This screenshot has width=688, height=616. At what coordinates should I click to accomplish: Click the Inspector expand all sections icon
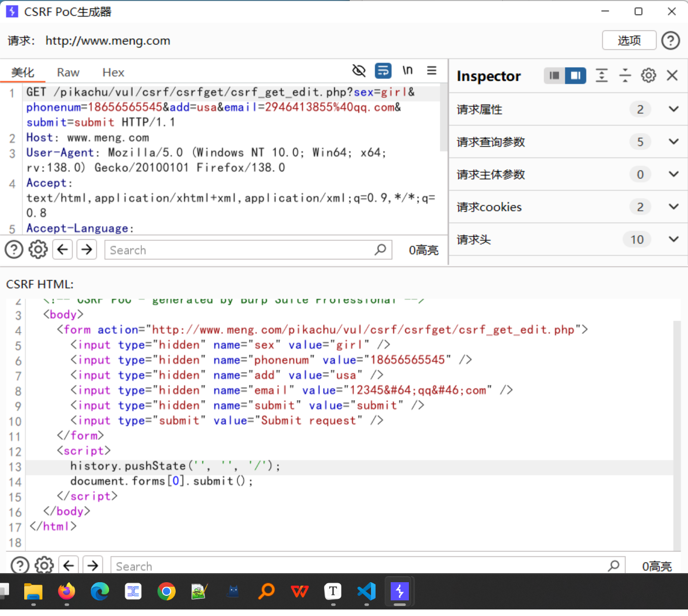pyautogui.click(x=602, y=76)
